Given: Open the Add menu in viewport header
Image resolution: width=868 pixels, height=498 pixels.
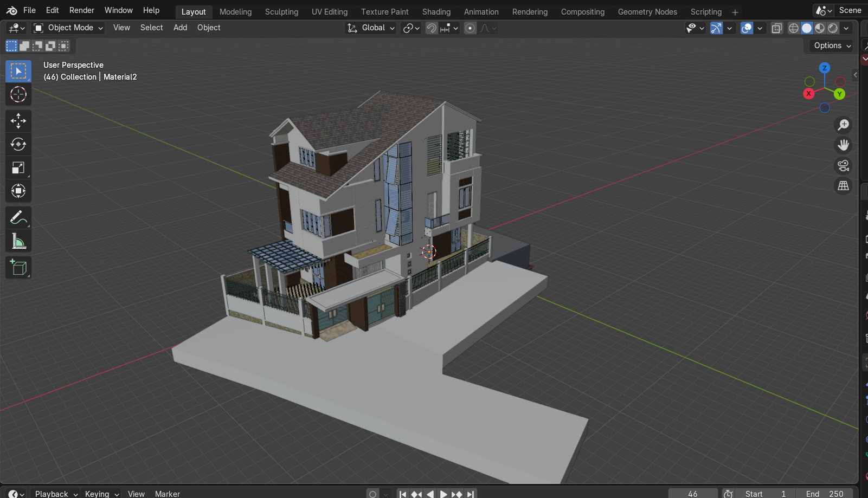Looking at the screenshot, I should (180, 28).
